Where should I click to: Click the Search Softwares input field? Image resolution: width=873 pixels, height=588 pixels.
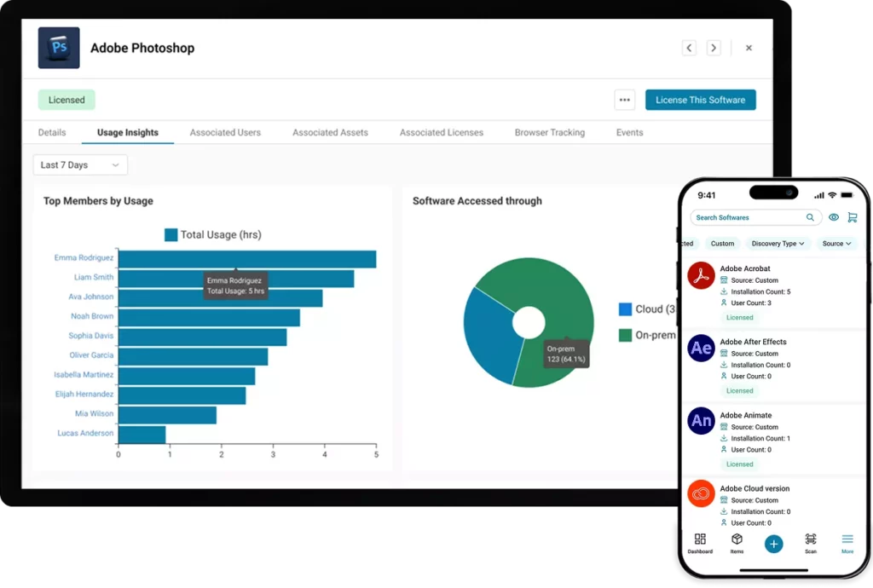click(x=750, y=217)
